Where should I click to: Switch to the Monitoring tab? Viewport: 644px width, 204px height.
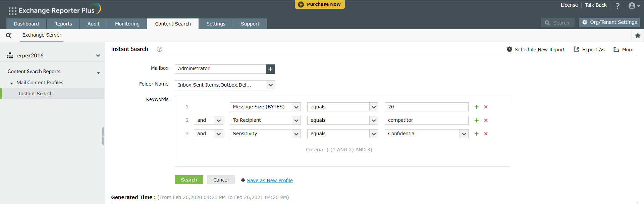coord(127,24)
